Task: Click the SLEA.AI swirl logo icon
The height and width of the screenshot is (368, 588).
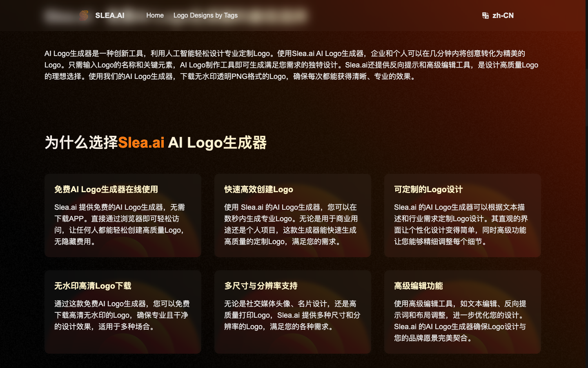Action: click(84, 16)
